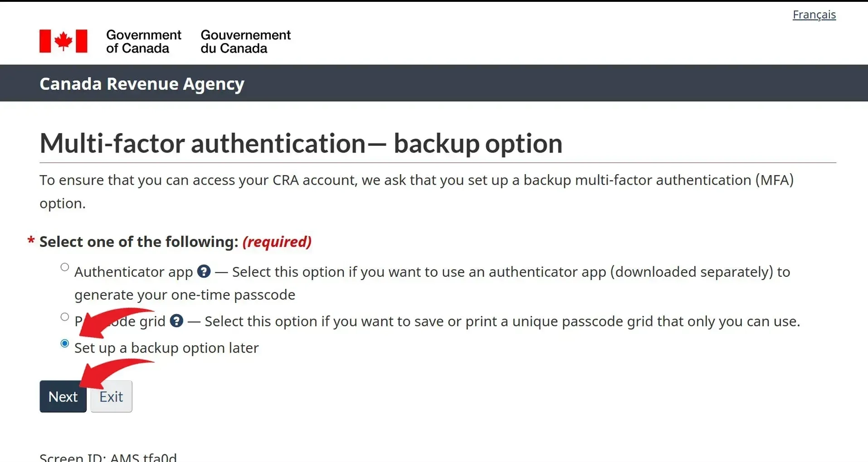Select the Authenticator app radio button
The height and width of the screenshot is (462, 868).
click(65, 267)
